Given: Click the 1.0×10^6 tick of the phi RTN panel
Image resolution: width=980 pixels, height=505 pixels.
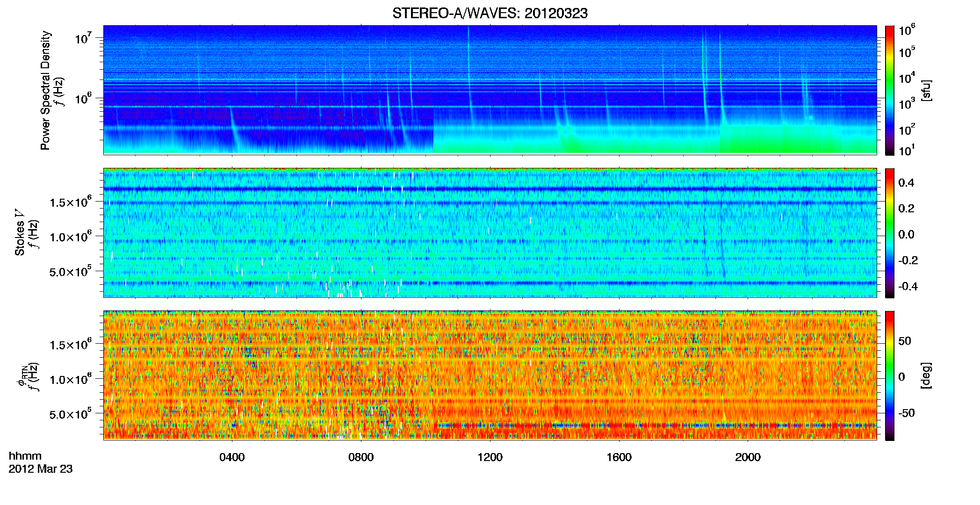Looking at the screenshot, I should pyautogui.click(x=70, y=379).
